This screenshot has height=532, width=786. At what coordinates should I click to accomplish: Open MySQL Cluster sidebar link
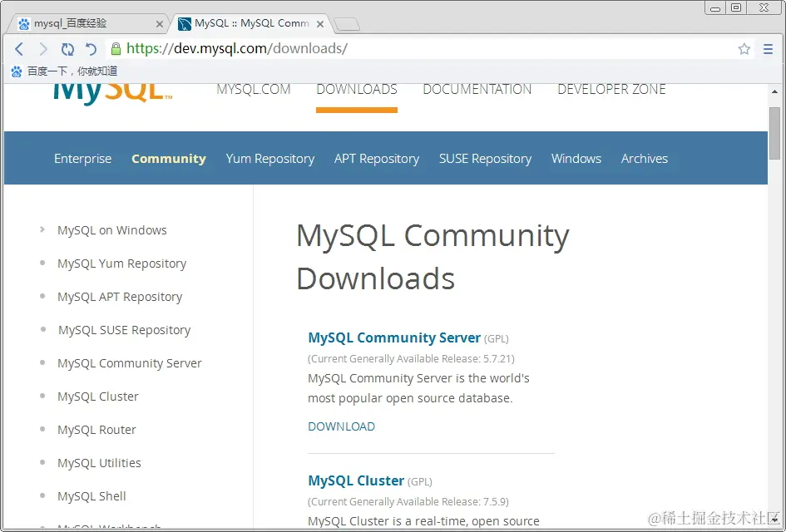pyautogui.click(x=98, y=397)
